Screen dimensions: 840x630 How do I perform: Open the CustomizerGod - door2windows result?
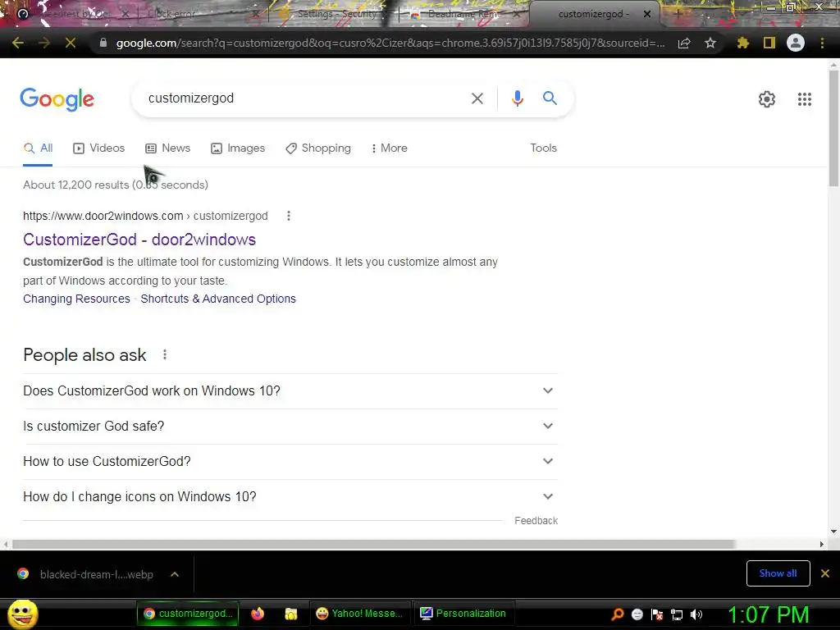(x=139, y=240)
